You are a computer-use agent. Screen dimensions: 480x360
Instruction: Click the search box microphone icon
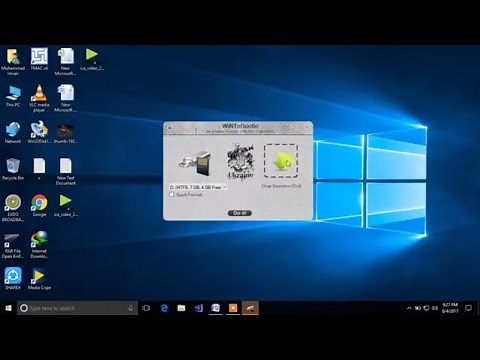[130, 308]
